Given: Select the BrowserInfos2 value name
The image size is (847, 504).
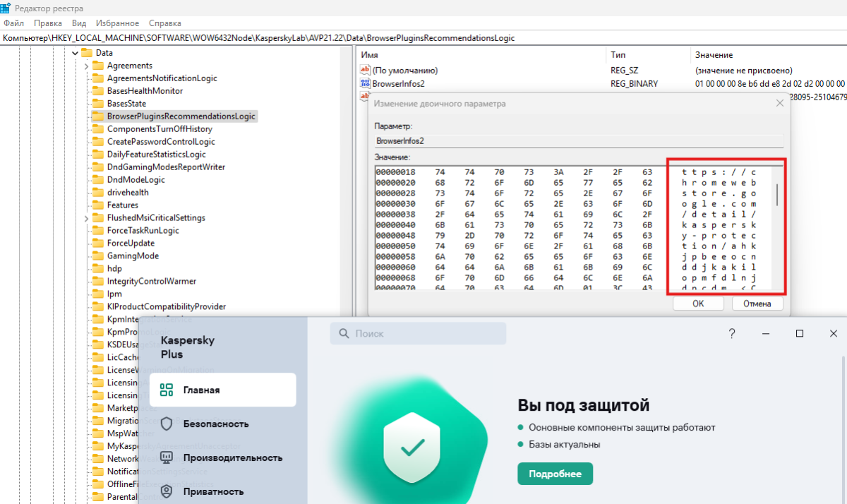Looking at the screenshot, I should [x=398, y=83].
